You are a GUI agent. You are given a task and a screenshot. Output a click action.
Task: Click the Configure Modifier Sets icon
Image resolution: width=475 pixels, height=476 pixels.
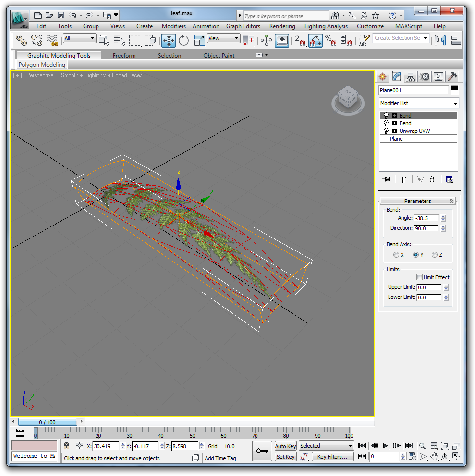tap(450, 179)
